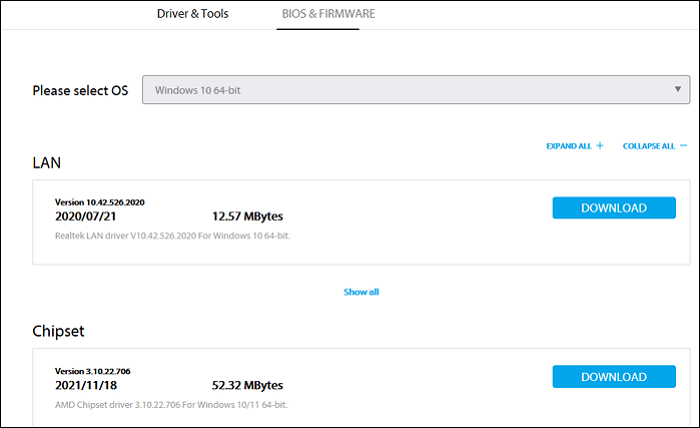Click the LAN section heading
The image size is (700, 428).
tap(47, 161)
